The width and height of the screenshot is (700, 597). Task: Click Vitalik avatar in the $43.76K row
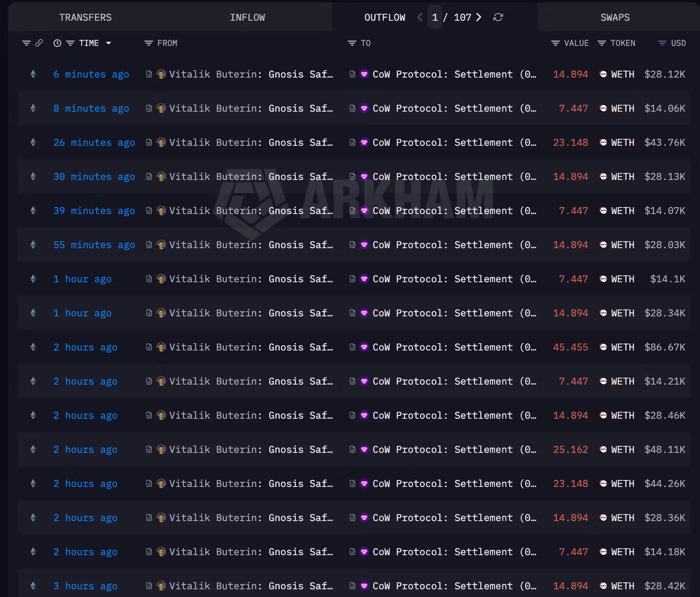pyautogui.click(x=161, y=142)
